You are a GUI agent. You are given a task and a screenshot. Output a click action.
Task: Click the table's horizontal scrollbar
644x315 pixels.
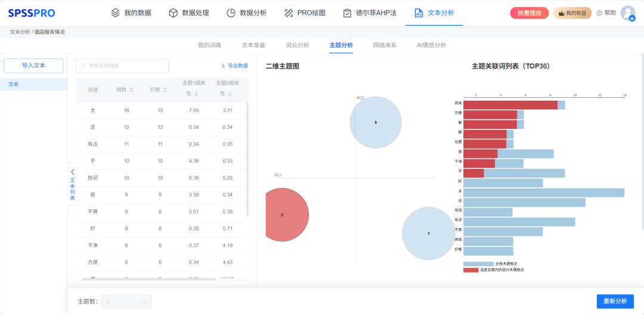(148, 279)
